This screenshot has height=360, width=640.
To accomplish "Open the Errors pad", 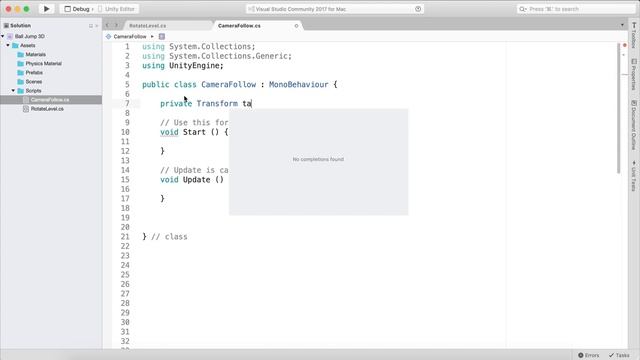I will click(x=589, y=355).
